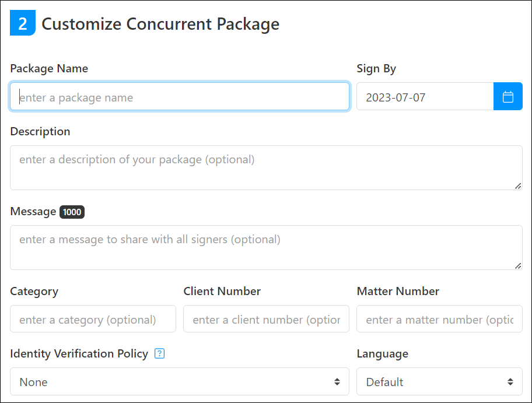This screenshot has width=532, height=403.
Task: Open the Language dropdown
Action: [x=439, y=382]
